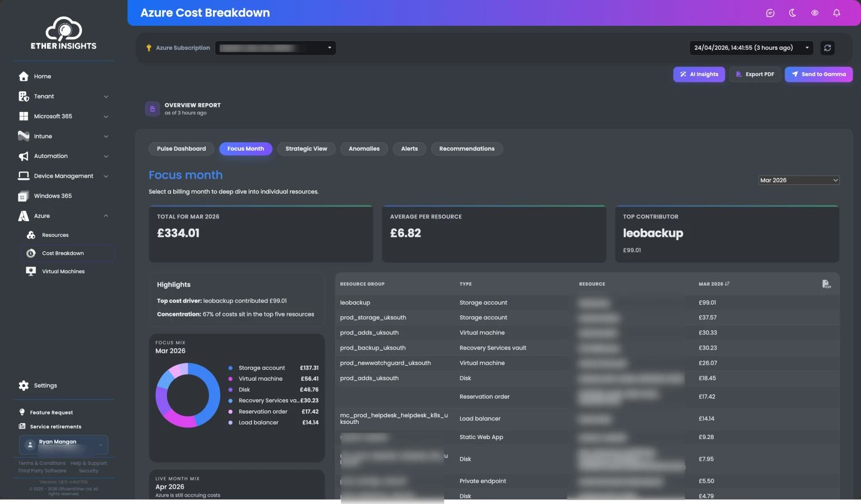Click the Overview Report document icon
The height and width of the screenshot is (504, 861).
(x=152, y=109)
